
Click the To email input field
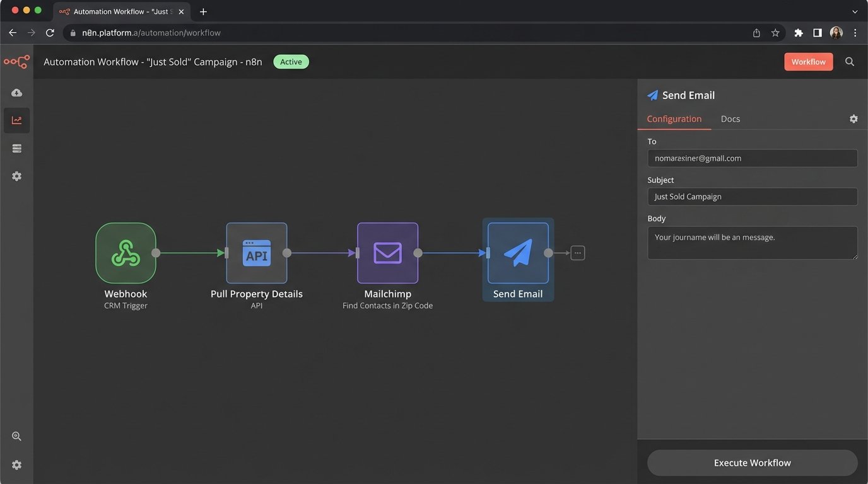pos(752,158)
